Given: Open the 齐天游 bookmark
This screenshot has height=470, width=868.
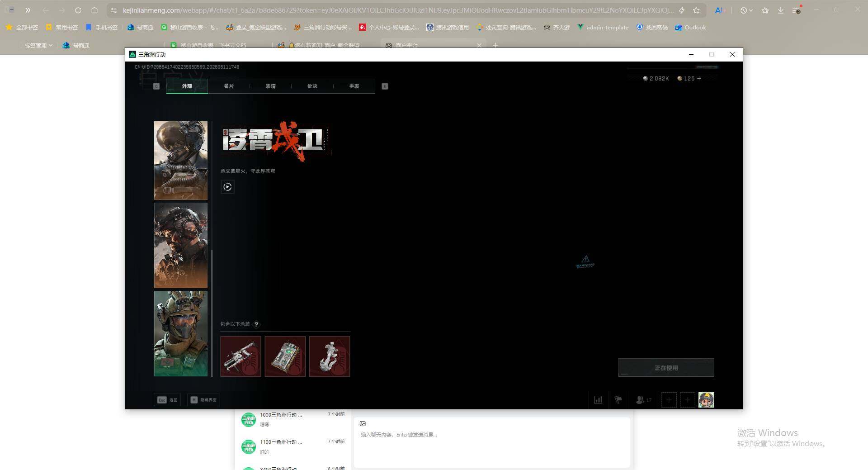Looking at the screenshot, I should (x=557, y=27).
